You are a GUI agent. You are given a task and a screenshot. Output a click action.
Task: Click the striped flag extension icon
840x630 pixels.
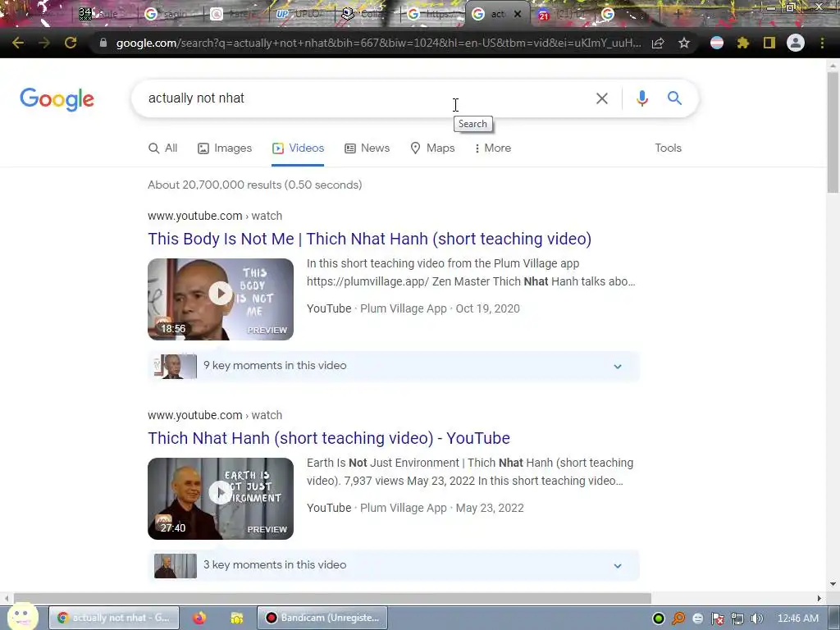tap(717, 43)
